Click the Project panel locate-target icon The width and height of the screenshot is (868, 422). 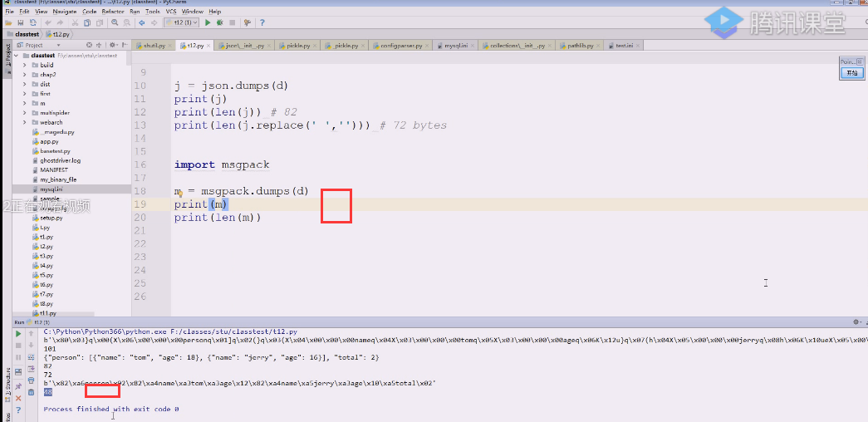coord(89,45)
